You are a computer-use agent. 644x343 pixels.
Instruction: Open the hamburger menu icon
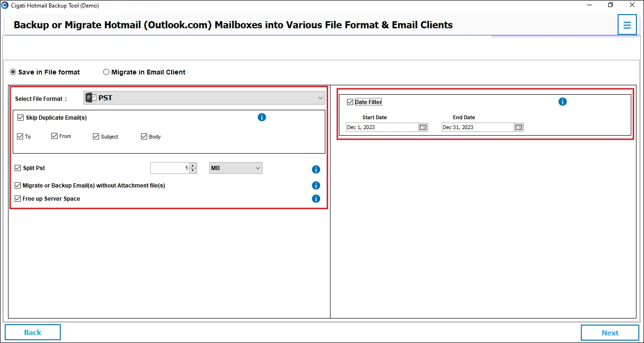coord(627,25)
